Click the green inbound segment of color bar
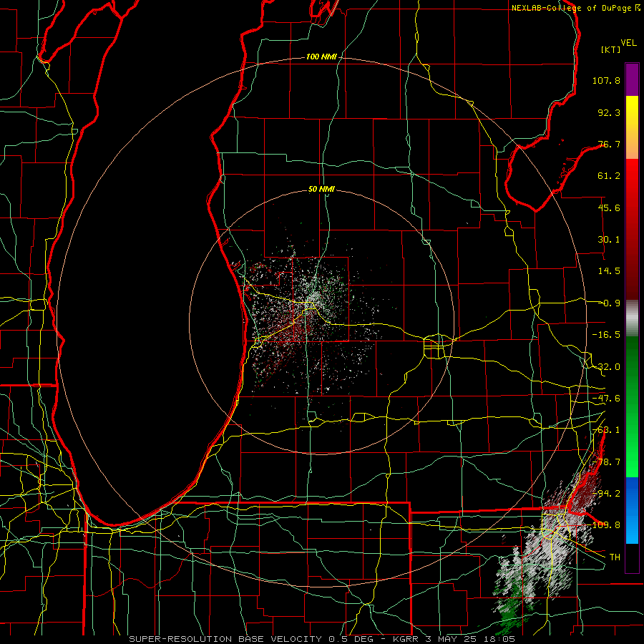This screenshot has width=644, height=644. click(x=632, y=406)
